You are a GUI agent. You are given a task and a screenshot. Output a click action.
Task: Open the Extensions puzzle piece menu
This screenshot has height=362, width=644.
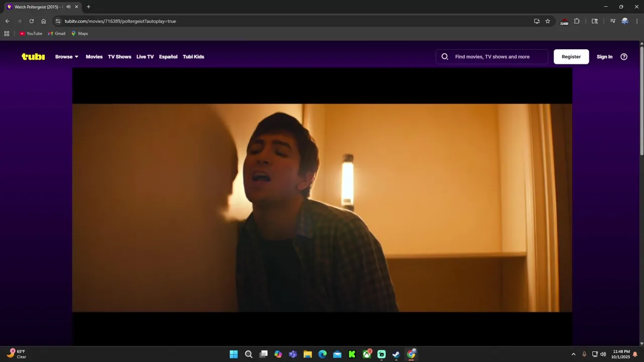pos(577,21)
